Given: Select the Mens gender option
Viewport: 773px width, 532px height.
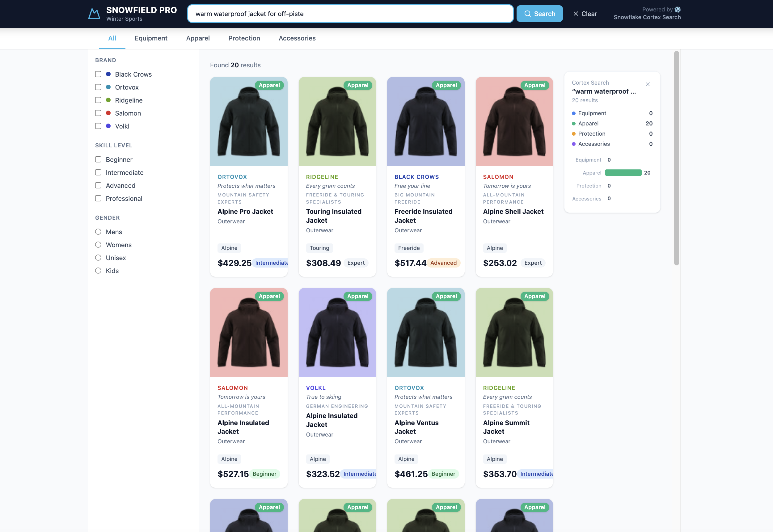Looking at the screenshot, I should [98, 232].
